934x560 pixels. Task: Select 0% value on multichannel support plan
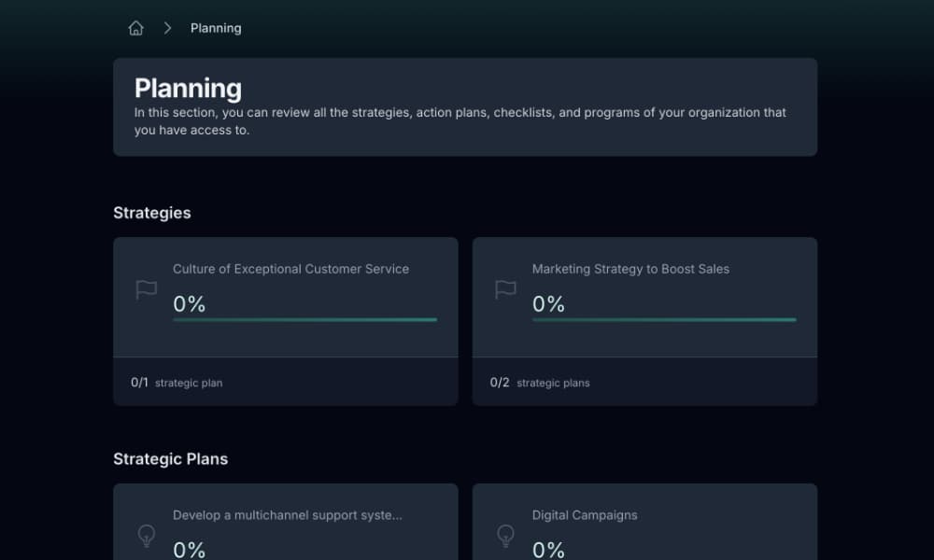(189, 550)
